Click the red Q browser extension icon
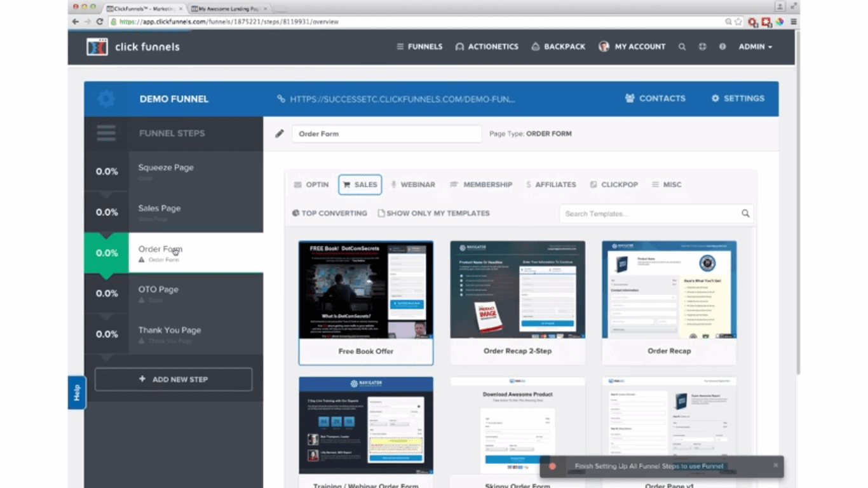Image resolution: width=868 pixels, height=488 pixels. (753, 22)
